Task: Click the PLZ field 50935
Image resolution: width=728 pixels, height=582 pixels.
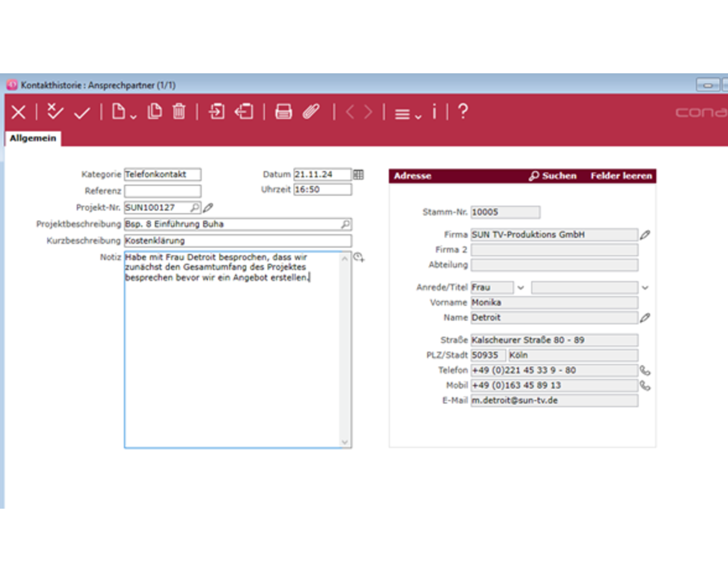Action: [x=488, y=355]
